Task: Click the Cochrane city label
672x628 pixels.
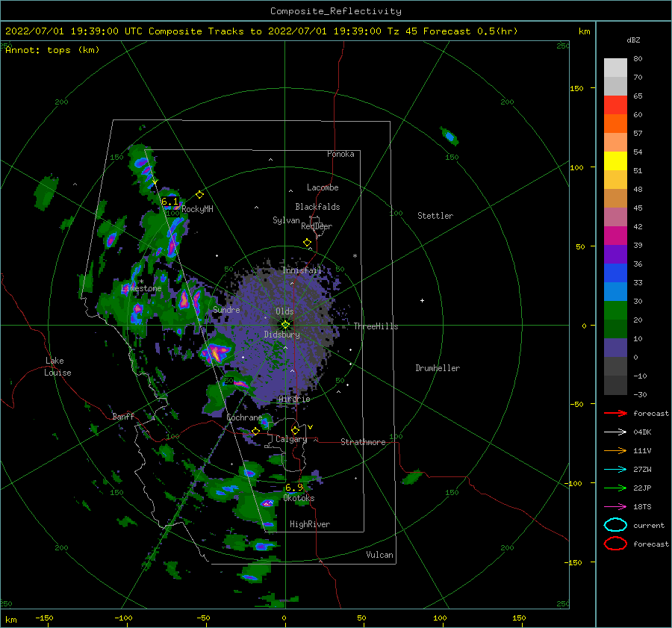Action: (x=244, y=417)
